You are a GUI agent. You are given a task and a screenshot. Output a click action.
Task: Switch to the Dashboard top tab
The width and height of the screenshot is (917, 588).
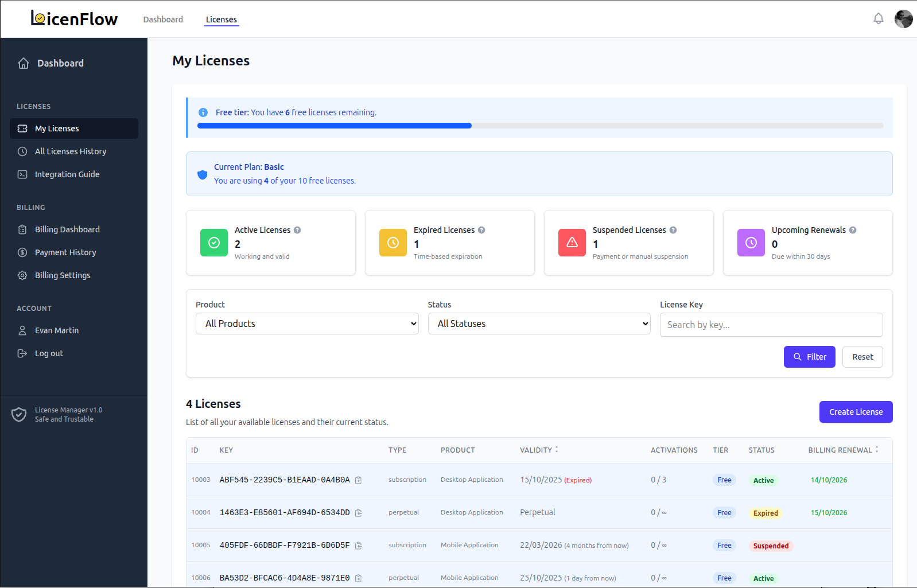click(x=163, y=20)
